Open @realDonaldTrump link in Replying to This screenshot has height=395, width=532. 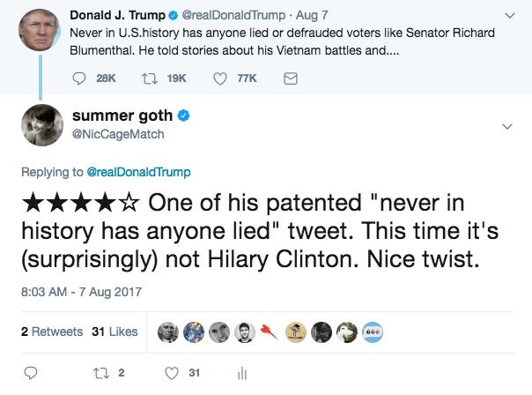pos(139,172)
